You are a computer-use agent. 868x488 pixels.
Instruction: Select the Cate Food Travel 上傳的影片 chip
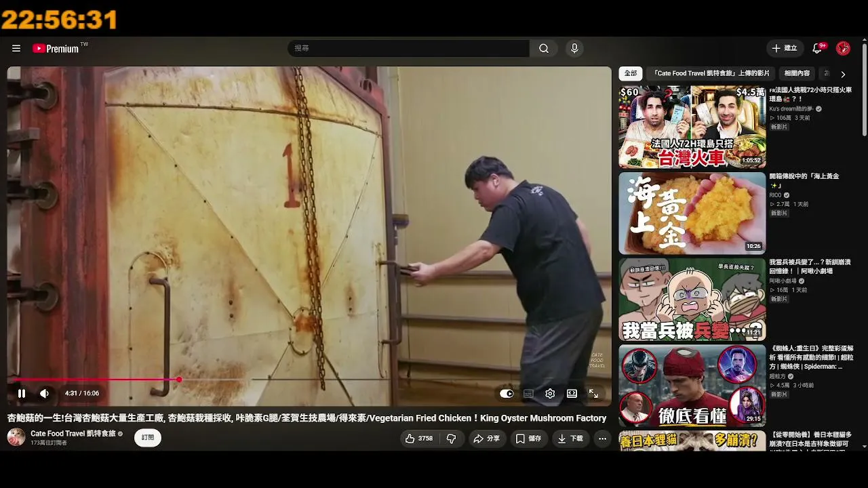[x=712, y=73]
